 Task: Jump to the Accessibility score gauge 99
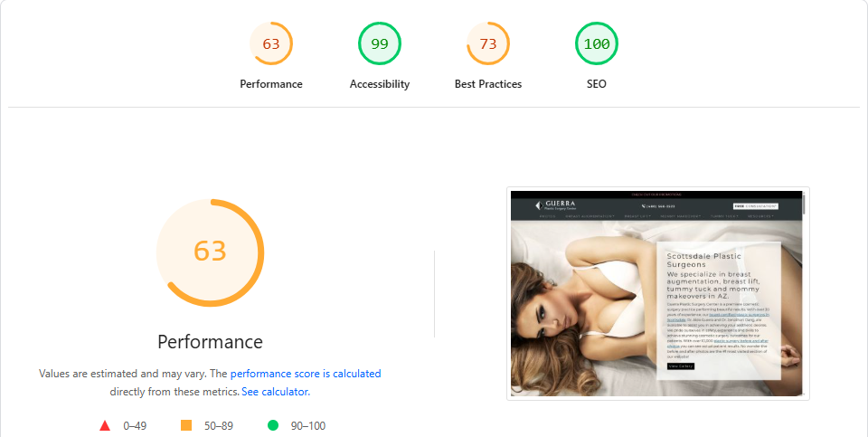[x=379, y=43]
